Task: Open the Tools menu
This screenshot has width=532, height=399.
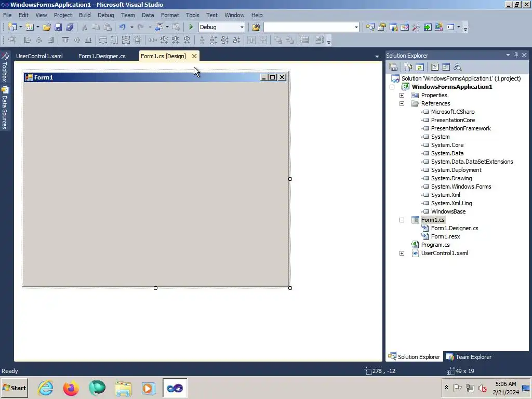Action: 192,15
